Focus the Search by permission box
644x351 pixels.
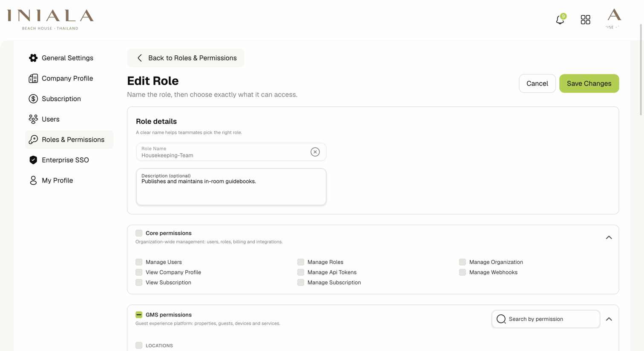coord(546,319)
